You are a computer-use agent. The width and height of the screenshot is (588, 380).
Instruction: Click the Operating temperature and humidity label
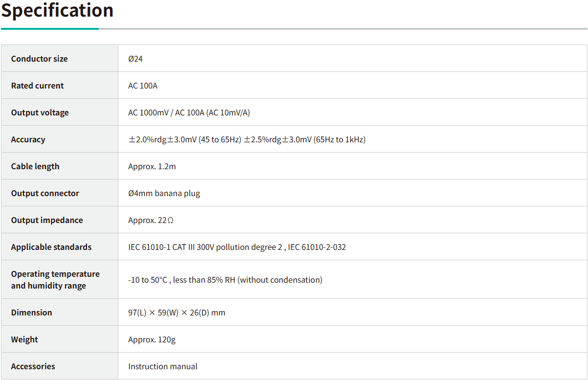[x=55, y=280]
